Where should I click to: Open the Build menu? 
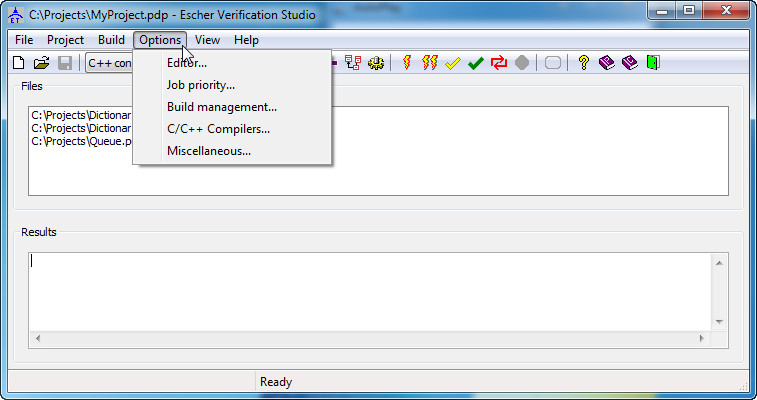(111, 40)
